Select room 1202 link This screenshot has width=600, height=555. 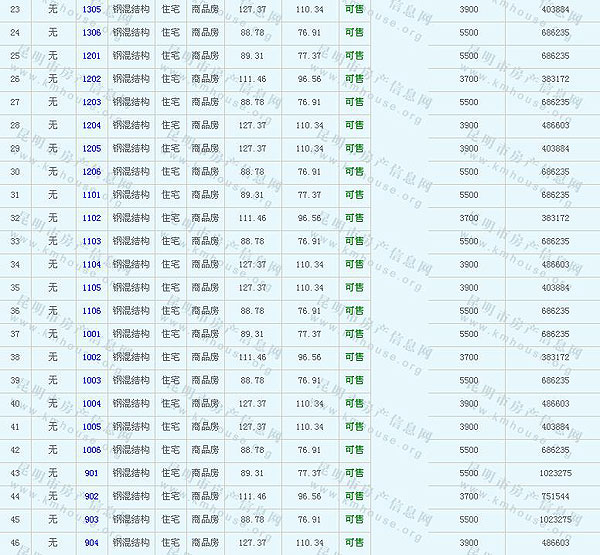coord(91,78)
